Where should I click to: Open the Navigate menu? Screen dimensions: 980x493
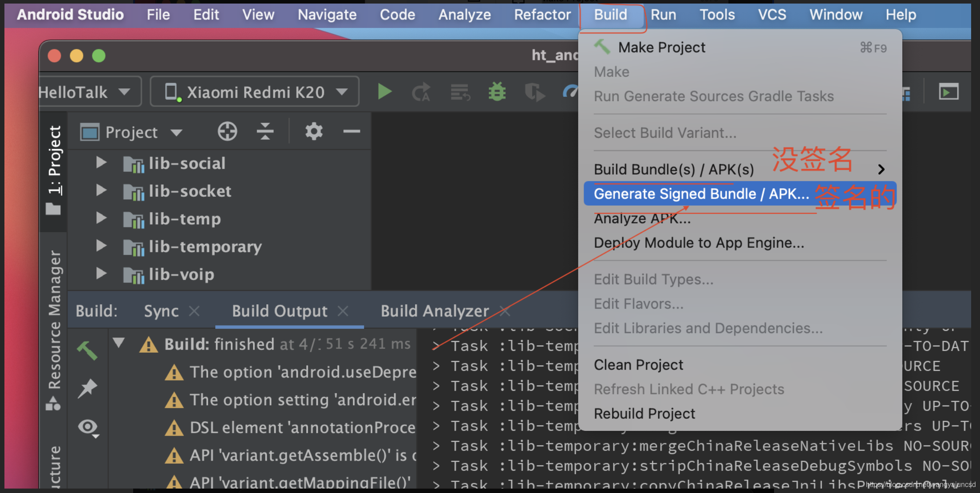click(327, 15)
